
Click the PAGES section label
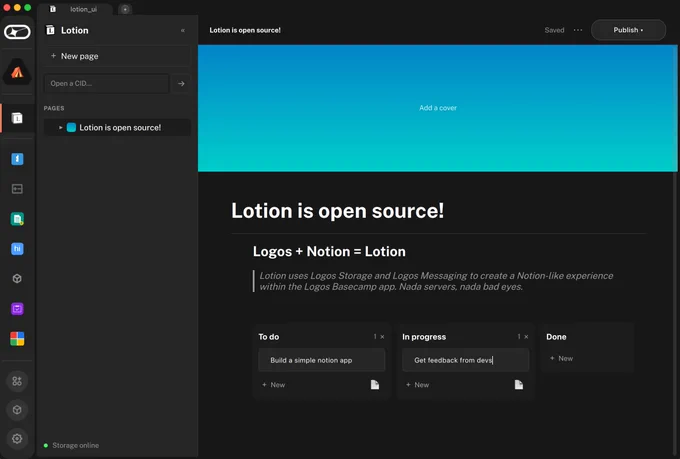click(54, 108)
